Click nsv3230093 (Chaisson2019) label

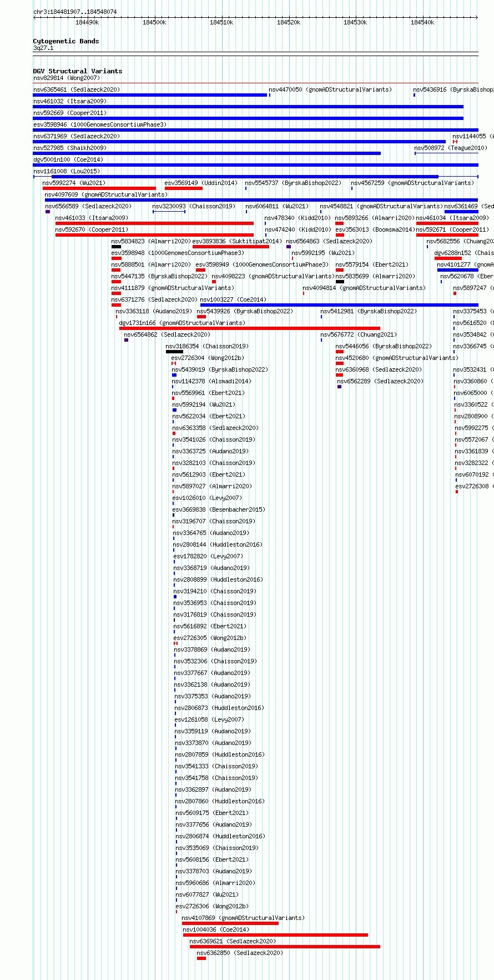[x=194, y=206]
